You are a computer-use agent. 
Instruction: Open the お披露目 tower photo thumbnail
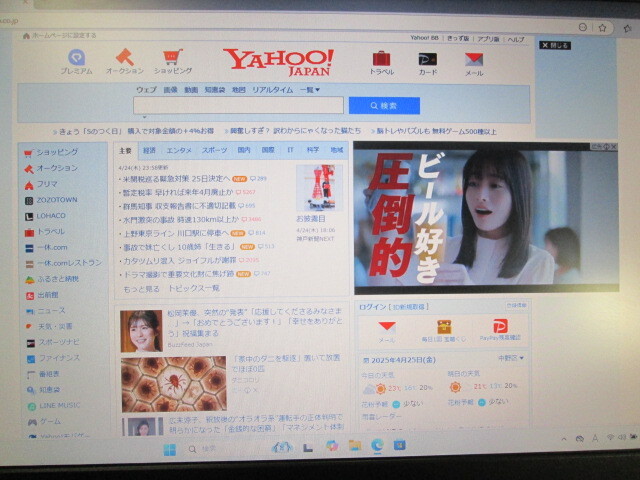click(x=313, y=188)
